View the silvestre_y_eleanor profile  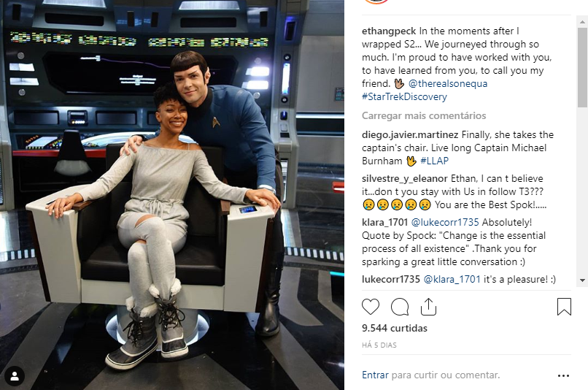tap(405, 178)
